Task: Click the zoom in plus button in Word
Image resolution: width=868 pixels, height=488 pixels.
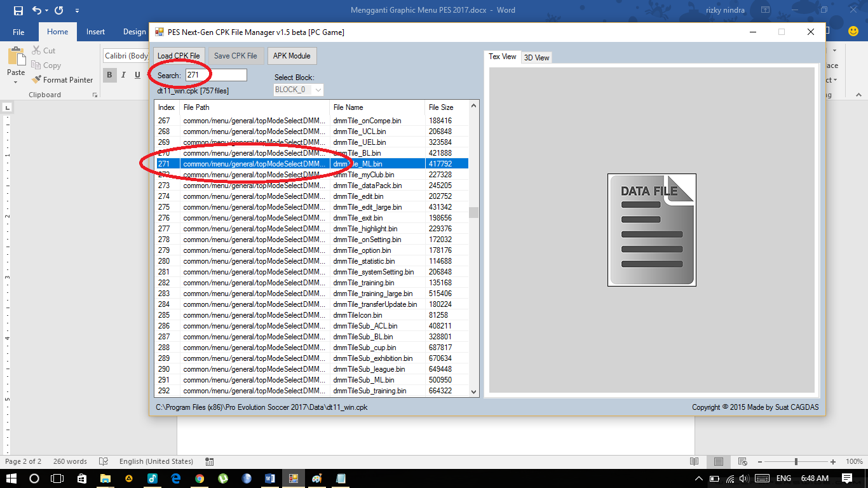Action: pos(833,461)
